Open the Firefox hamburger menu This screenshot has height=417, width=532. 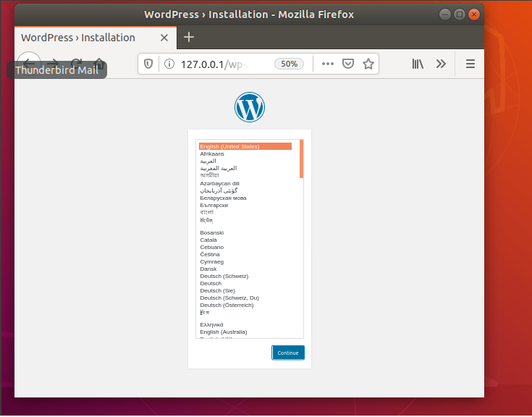470,64
